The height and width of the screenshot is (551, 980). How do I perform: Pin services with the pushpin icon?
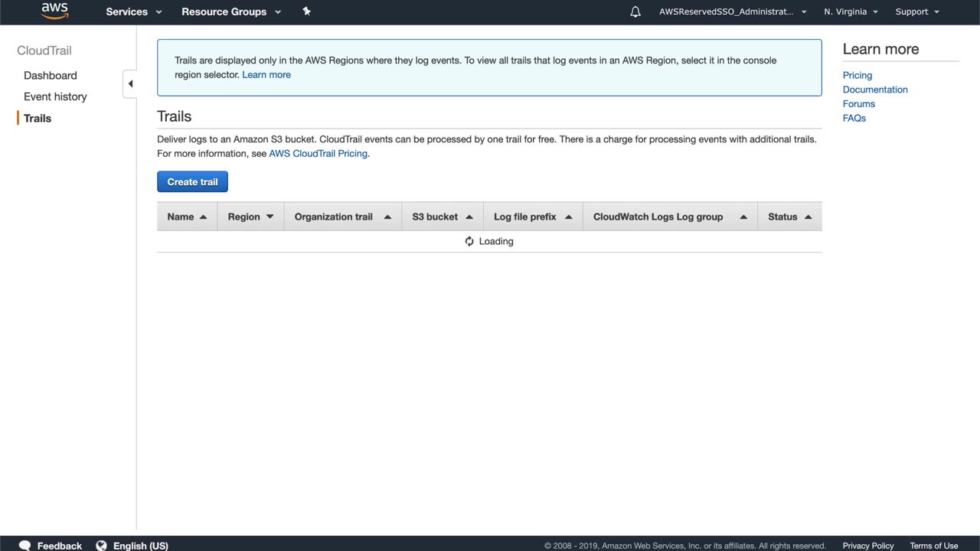(306, 11)
